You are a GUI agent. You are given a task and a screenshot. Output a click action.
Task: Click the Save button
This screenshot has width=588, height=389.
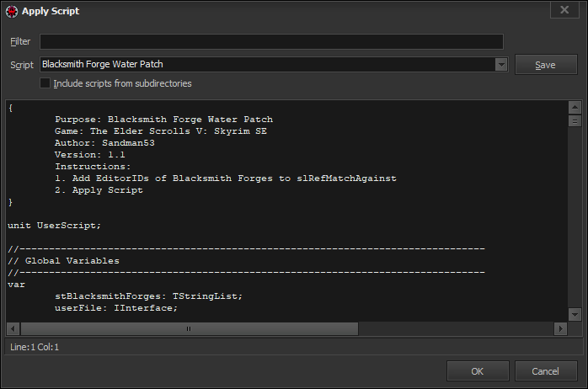pos(546,65)
